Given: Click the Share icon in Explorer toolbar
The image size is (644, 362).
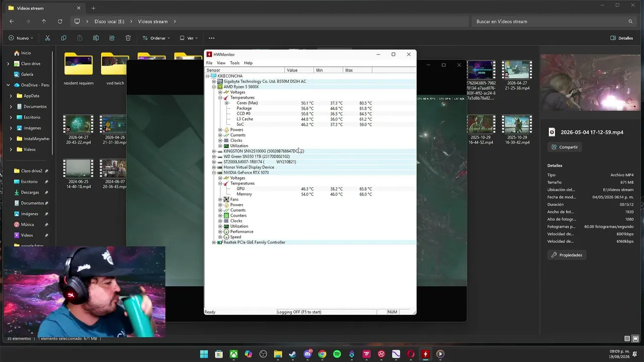Looking at the screenshot, I should (x=112, y=38).
